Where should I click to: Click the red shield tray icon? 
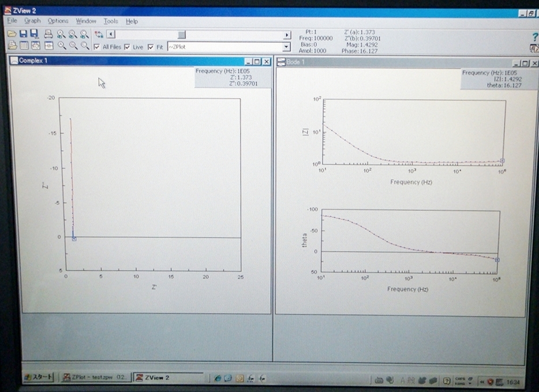491,382
